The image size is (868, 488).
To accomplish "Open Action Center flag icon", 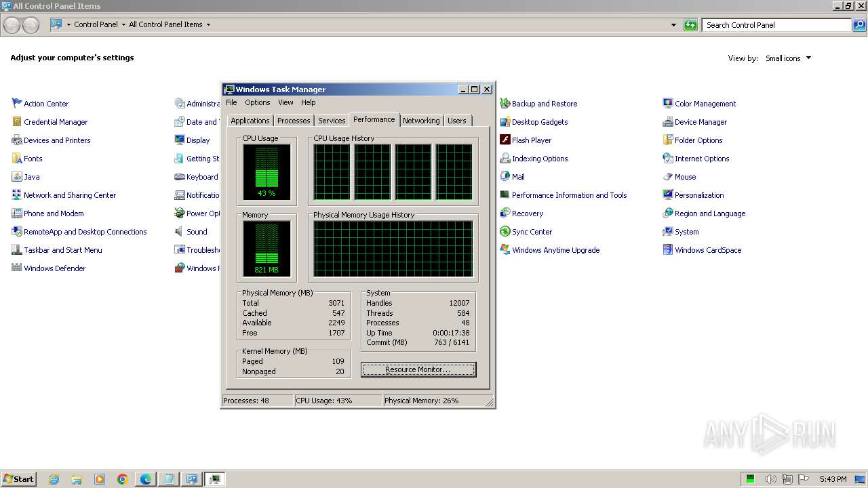I will tap(17, 103).
